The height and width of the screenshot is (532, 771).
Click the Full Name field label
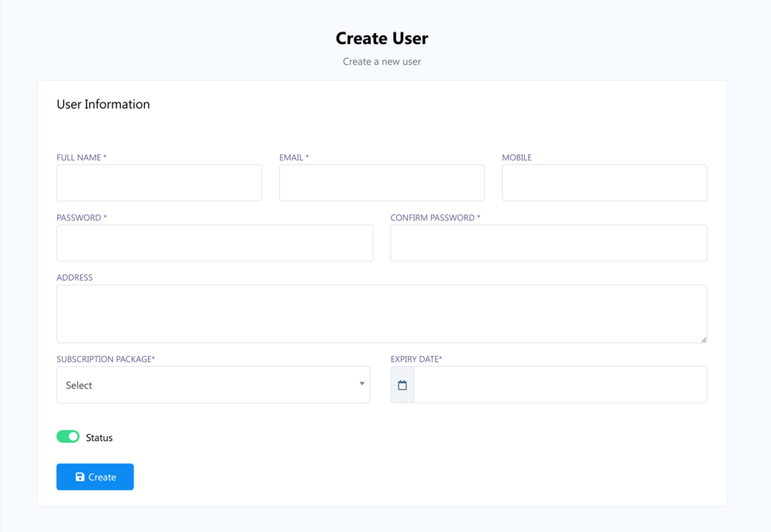81,157
